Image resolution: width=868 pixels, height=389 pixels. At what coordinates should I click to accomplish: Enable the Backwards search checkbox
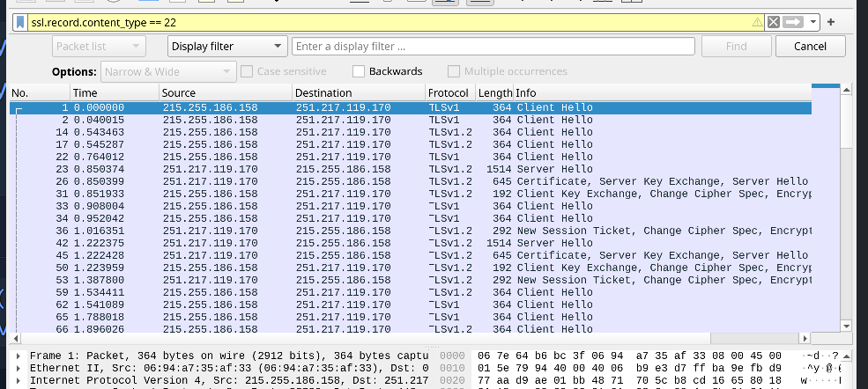[359, 71]
